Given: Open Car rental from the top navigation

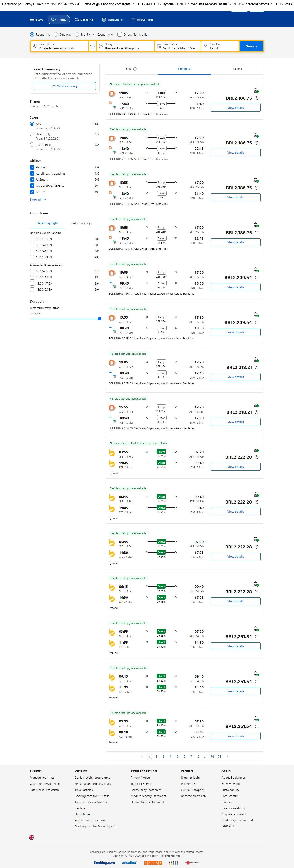Looking at the screenshot, I should [x=84, y=20].
